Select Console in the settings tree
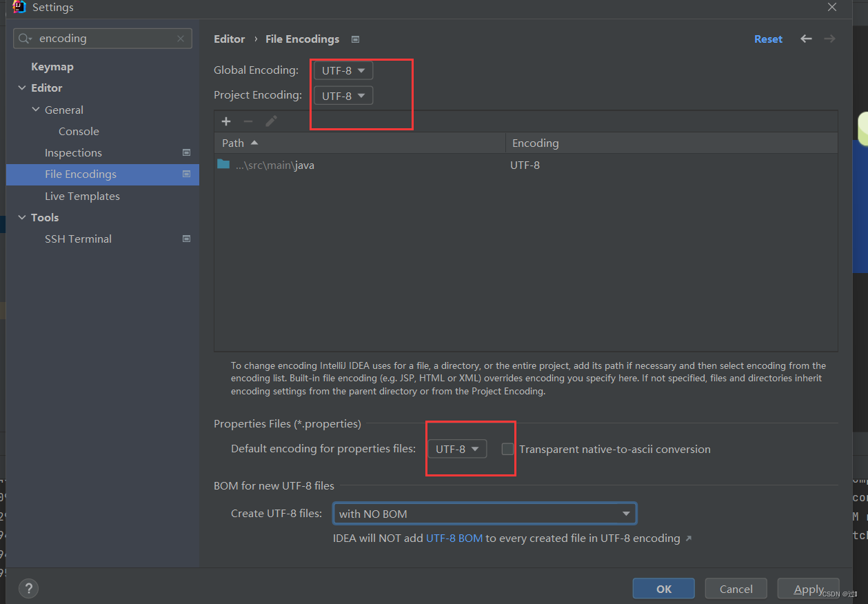The width and height of the screenshot is (868, 604). [79, 131]
